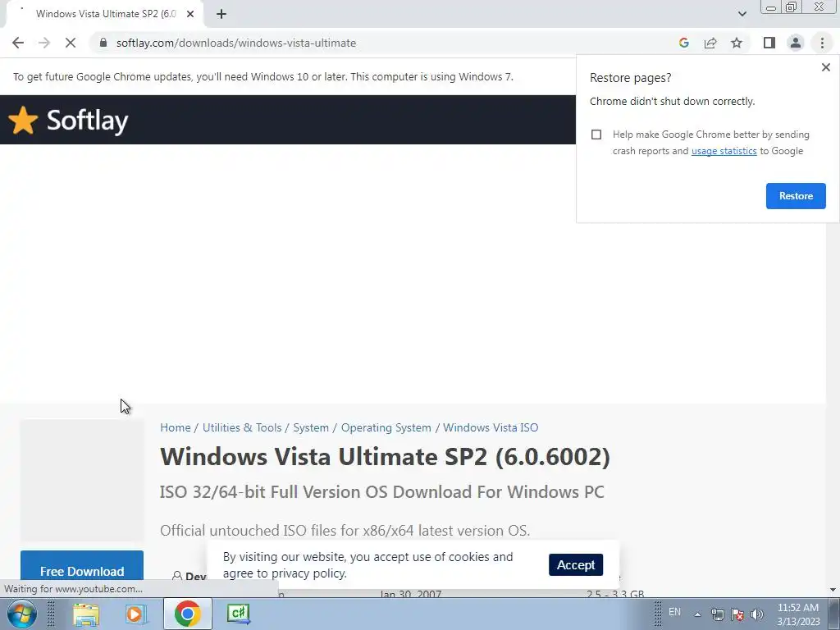Click the page scrollbar down arrow
This screenshot has width=840, height=630.
[833, 590]
